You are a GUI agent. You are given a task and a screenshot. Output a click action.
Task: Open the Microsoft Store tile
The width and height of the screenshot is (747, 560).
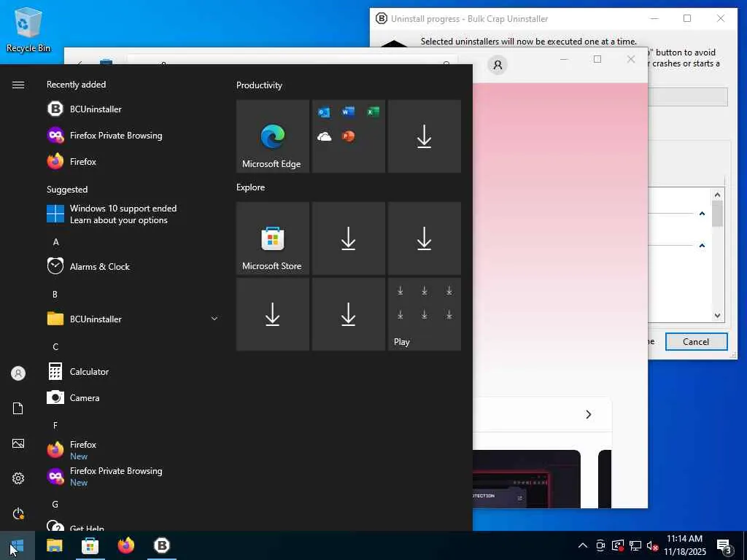pyautogui.click(x=273, y=238)
